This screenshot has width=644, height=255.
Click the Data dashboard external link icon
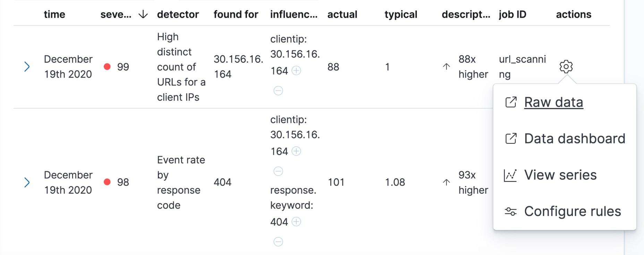click(x=510, y=138)
